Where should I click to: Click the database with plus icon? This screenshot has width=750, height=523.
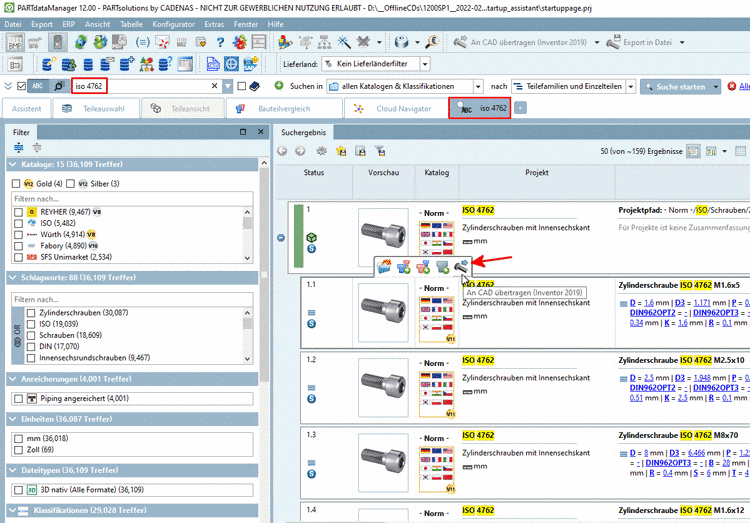point(127,64)
